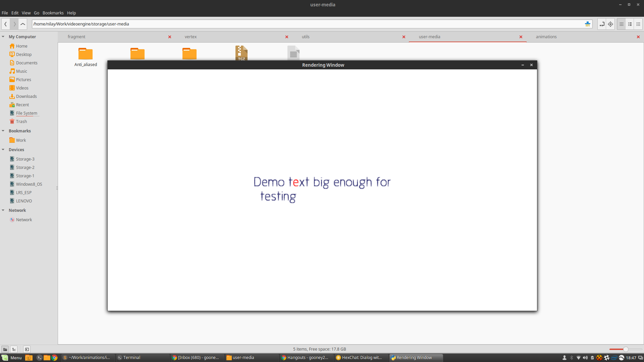Collapse the Devices section

(x=3, y=149)
